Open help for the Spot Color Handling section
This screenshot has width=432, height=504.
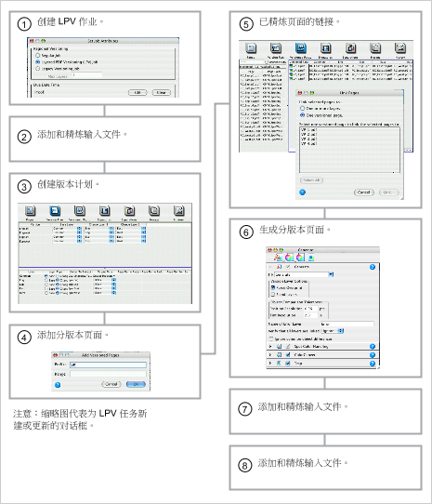tap(373, 346)
